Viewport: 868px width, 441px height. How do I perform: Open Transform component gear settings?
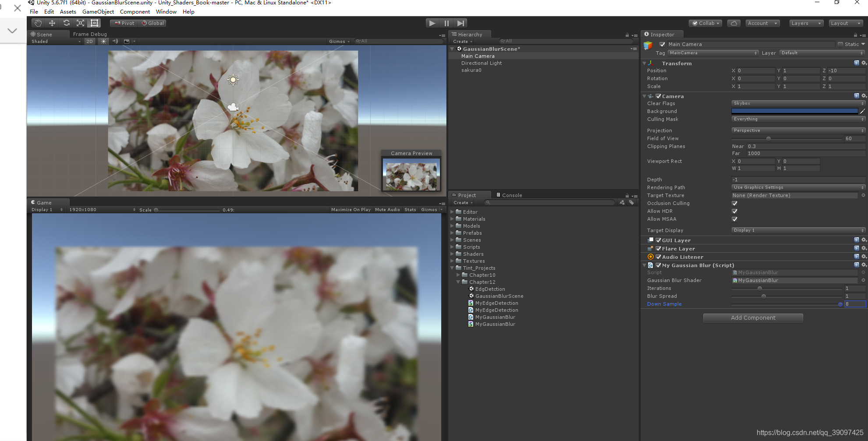[864, 63]
